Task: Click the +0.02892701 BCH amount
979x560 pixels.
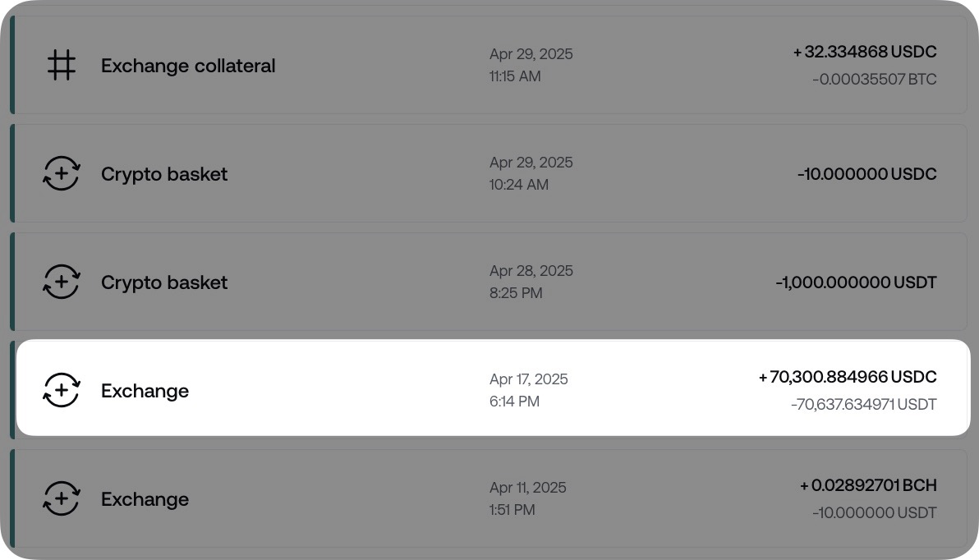Action: pos(868,485)
